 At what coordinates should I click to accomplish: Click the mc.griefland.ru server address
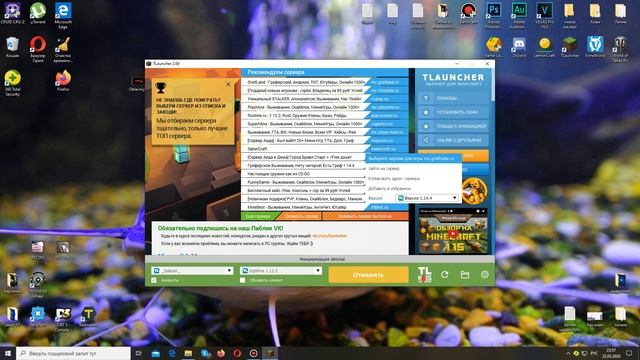tap(385, 82)
